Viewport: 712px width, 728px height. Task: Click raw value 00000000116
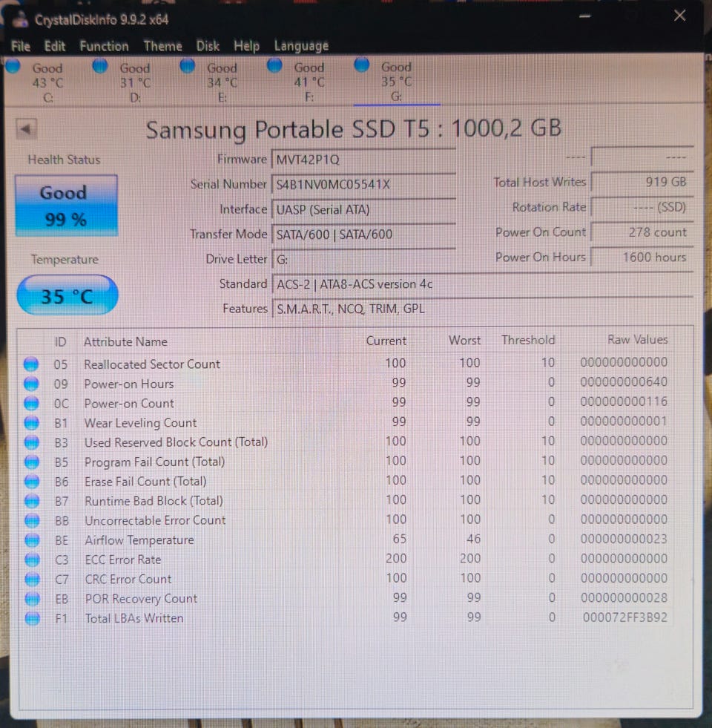[x=624, y=401]
